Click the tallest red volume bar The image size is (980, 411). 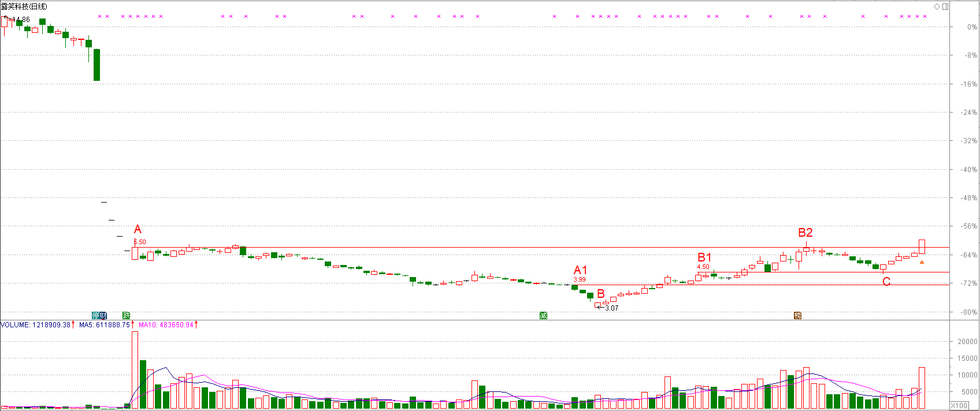(x=135, y=369)
